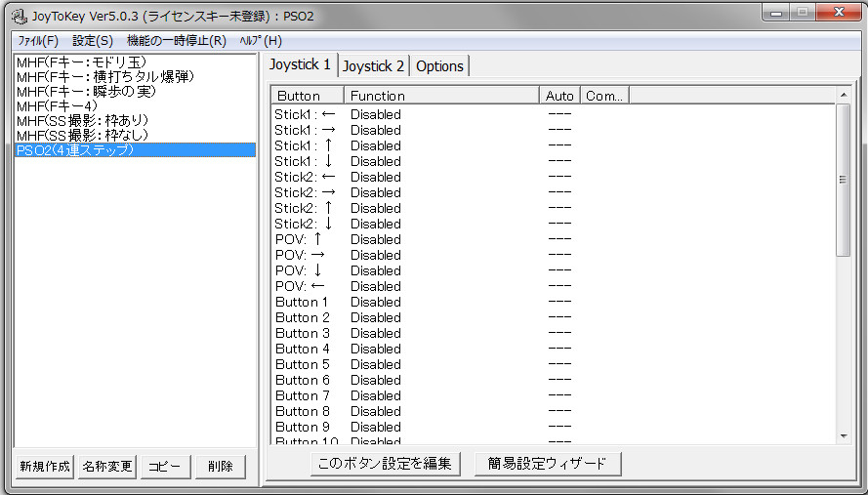This screenshot has width=868, height=495.
Task: Switch to the Joystick 1 tab
Action: [x=300, y=64]
